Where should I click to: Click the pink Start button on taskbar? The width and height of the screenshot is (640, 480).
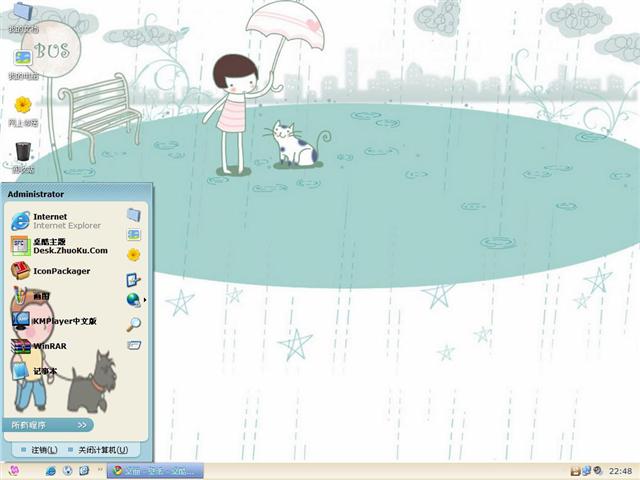point(13,471)
